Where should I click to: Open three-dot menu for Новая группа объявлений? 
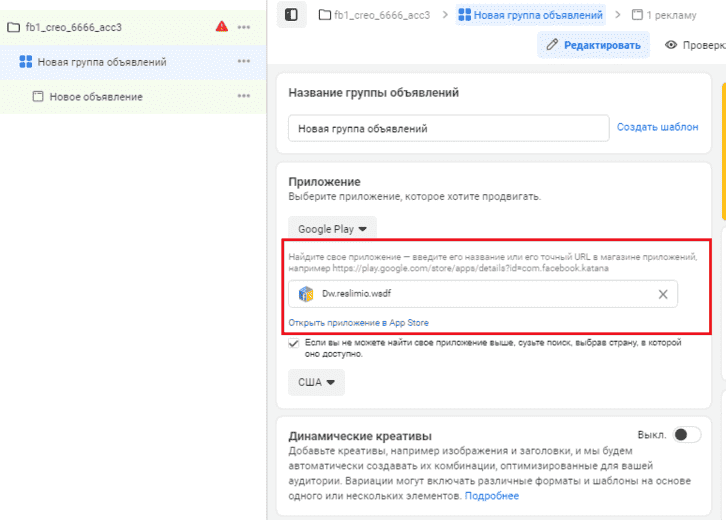pyautogui.click(x=244, y=61)
